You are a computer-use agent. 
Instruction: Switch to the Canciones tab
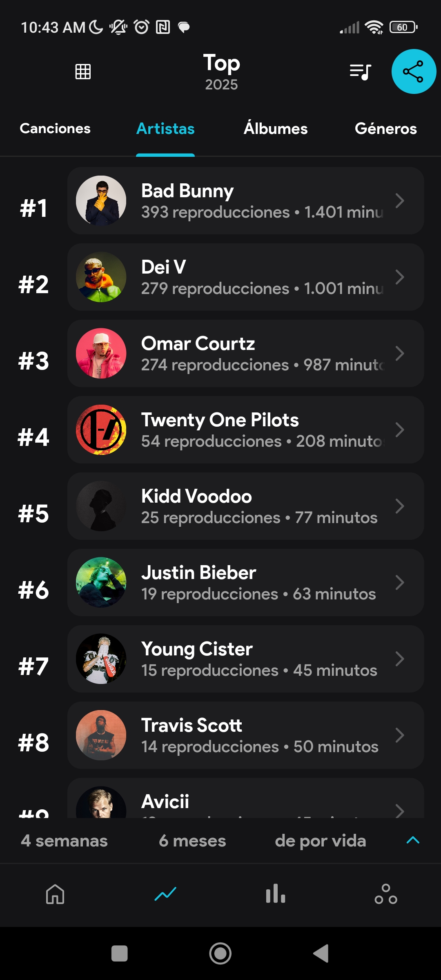click(x=55, y=129)
